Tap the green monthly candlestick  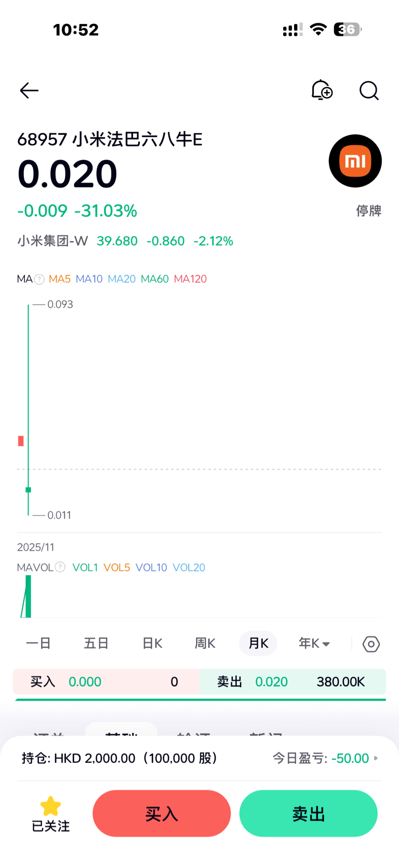pyautogui.click(x=29, y=489)
